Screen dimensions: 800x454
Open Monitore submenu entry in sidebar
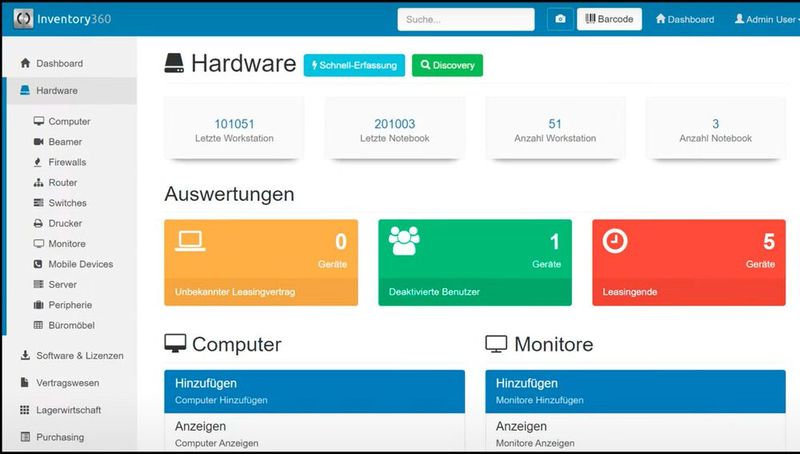point(67,244)
